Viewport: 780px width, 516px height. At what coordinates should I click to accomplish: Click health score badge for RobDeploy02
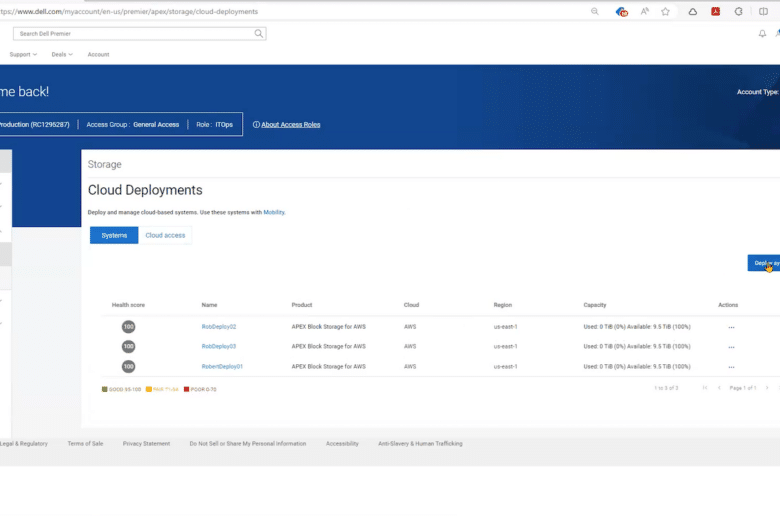128,326
